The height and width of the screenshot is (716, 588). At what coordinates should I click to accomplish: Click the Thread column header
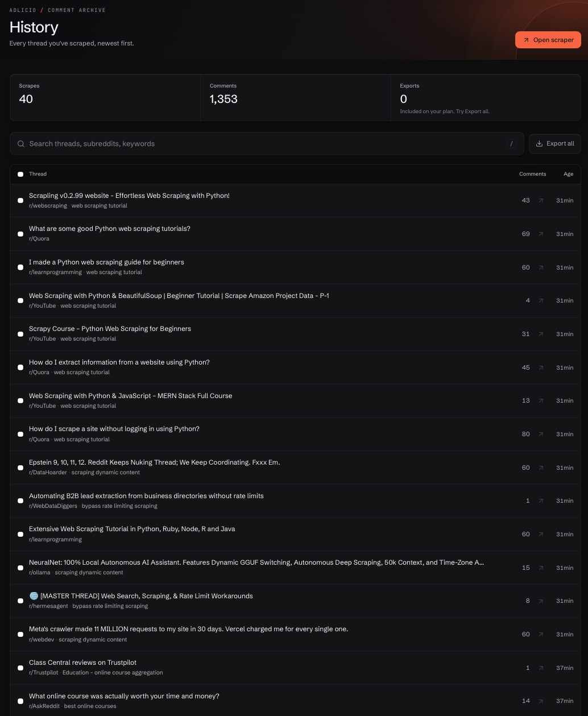pos(38,174)
